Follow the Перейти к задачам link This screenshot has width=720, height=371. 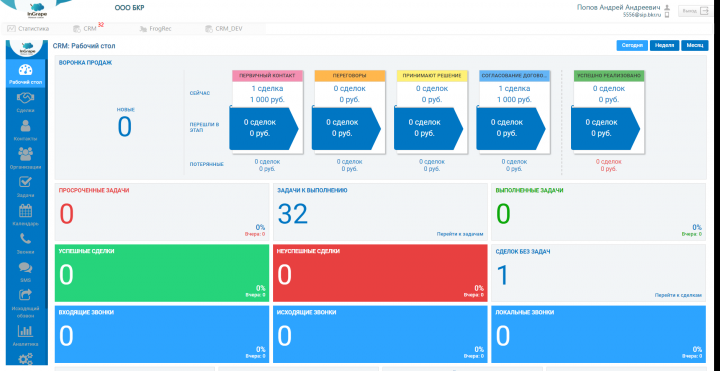[x=460, y=234]
